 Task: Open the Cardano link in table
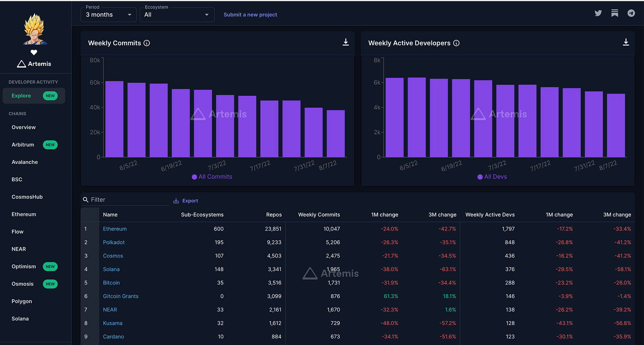click(114, 337)
